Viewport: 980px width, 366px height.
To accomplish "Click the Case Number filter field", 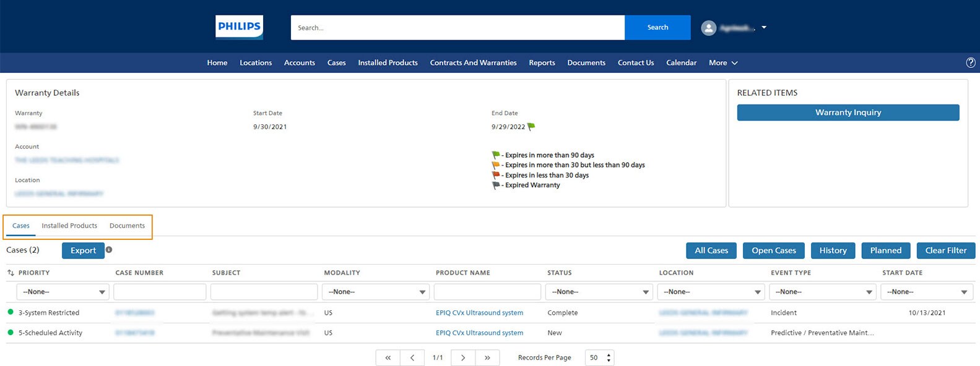I will [x=160, y=292].
